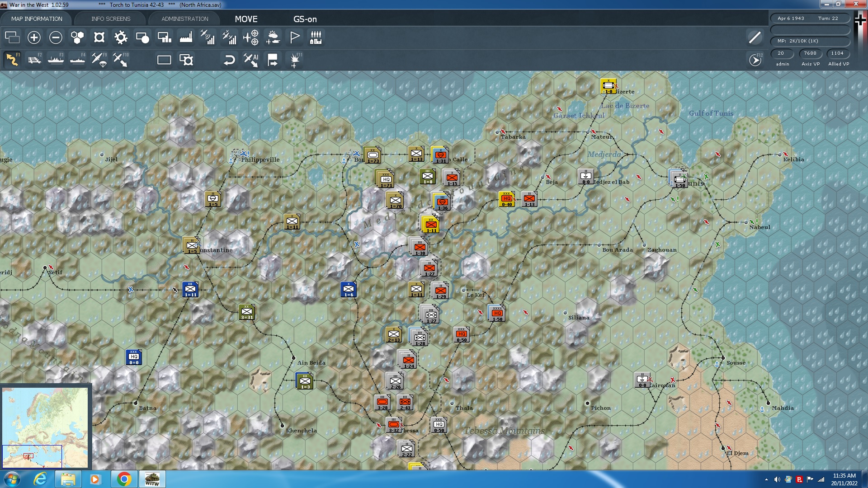868x488 pixels.
Task: Select F3 naval transport mode
Action: 56,60
